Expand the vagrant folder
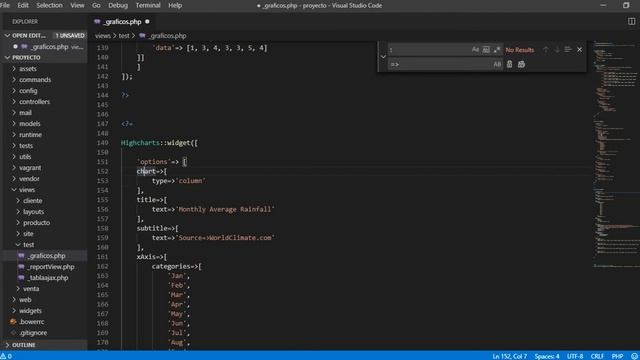This screenshot has width=640, height=360. pyautogui.click(x=30, y=168)
